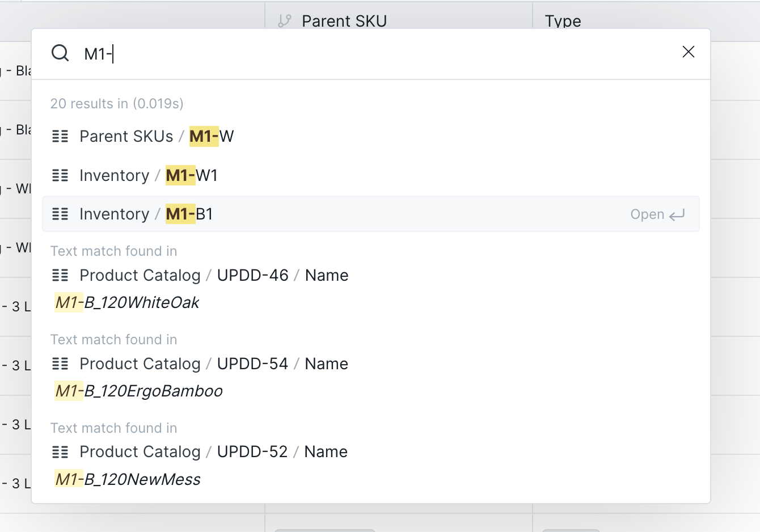Click the table icon beside Inventory / M1-W1
The height and width of the screenshot is (532, 760).
click(x=60, y=175)
